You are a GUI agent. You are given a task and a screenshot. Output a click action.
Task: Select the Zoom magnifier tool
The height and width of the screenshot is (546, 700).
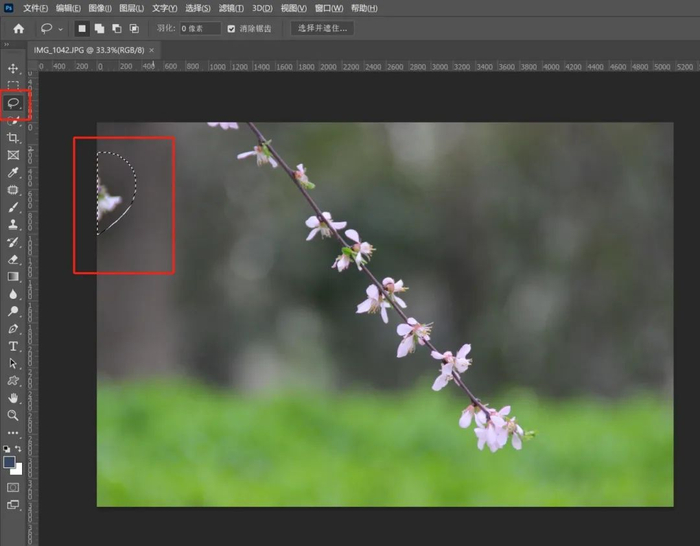tap(13, 415)
